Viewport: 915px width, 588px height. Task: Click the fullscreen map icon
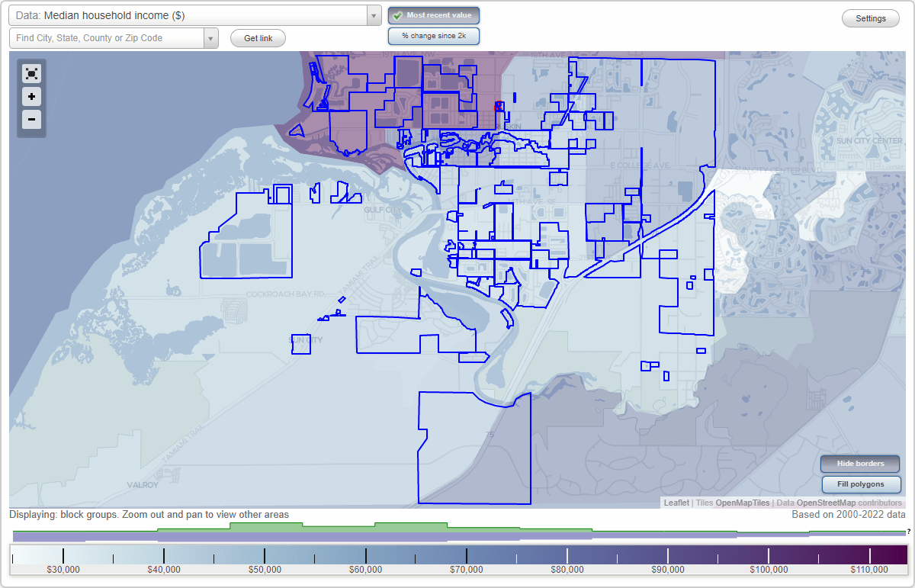click(31, 73)
